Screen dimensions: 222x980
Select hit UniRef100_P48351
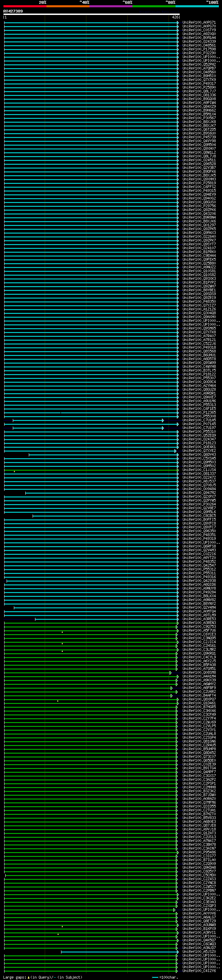click(199, 535)
